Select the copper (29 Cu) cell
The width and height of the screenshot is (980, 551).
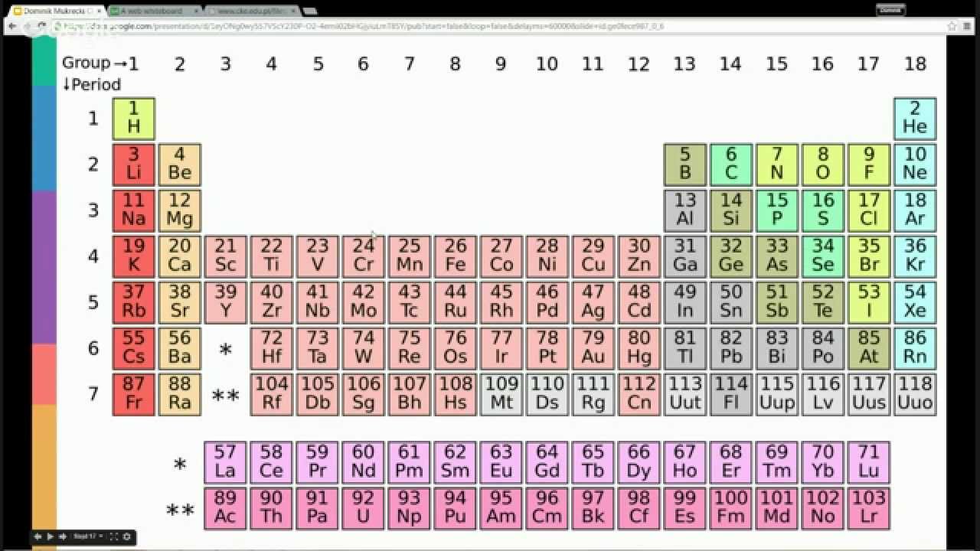point(593,256)
